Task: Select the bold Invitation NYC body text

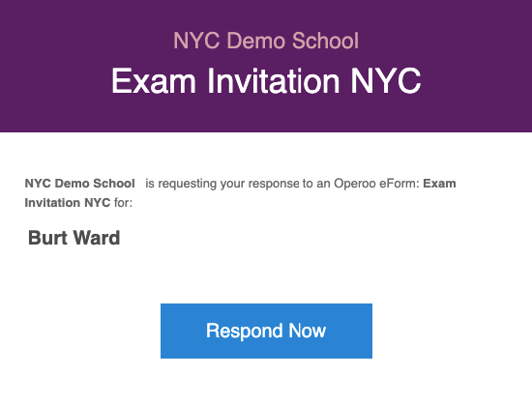Action: pos(68,203)
